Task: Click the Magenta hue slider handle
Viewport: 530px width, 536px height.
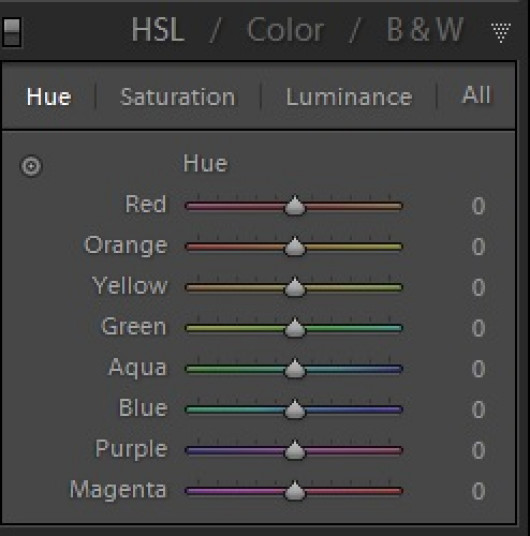Action: 294,491
